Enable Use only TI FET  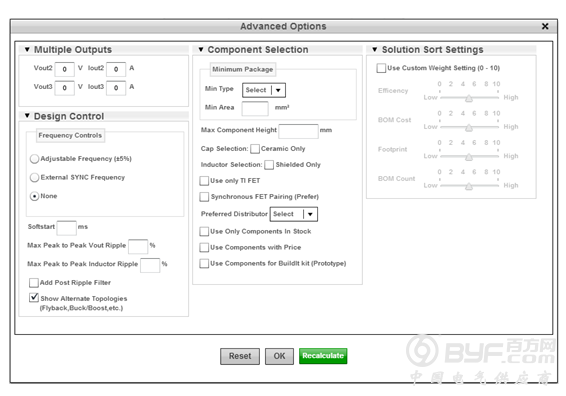(x=204, y=181)
